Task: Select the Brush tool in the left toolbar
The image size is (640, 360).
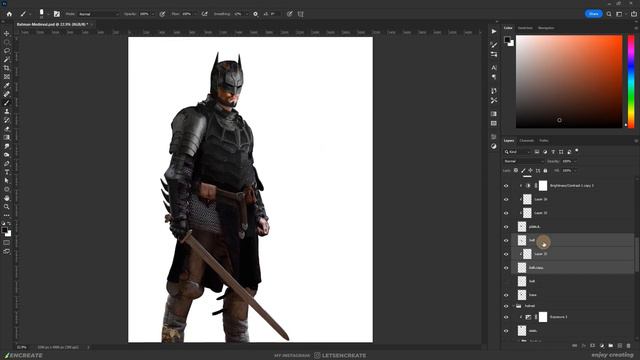Action: [7, 103]
